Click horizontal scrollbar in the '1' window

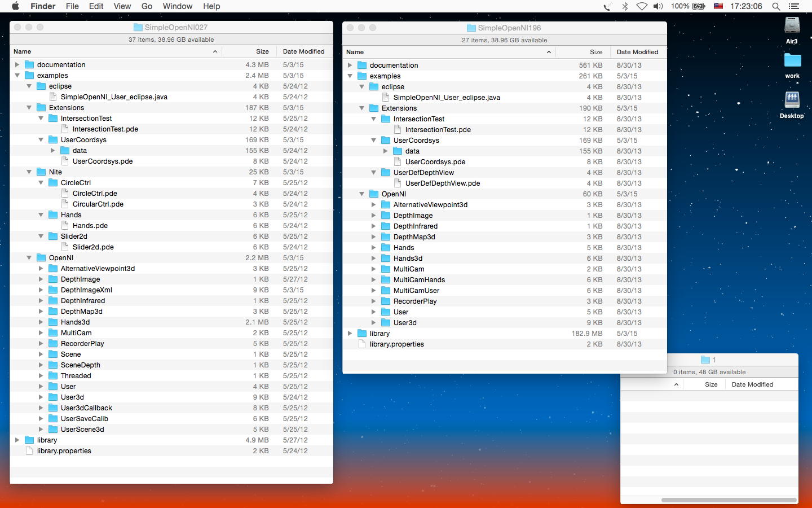729,500
